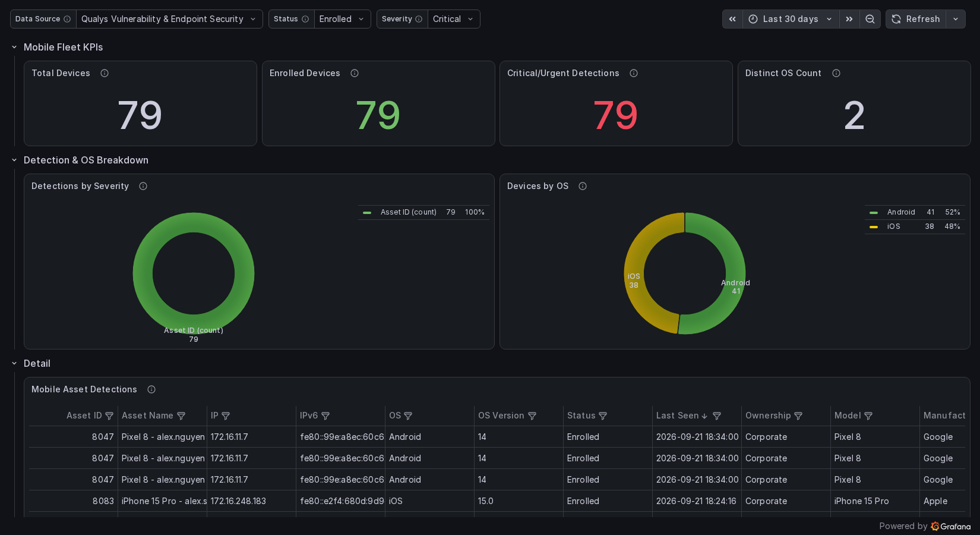Select the iPhone 15 Pro asset name cell
The height and width of the screenshot is (535, 980).
coord(162,501)
